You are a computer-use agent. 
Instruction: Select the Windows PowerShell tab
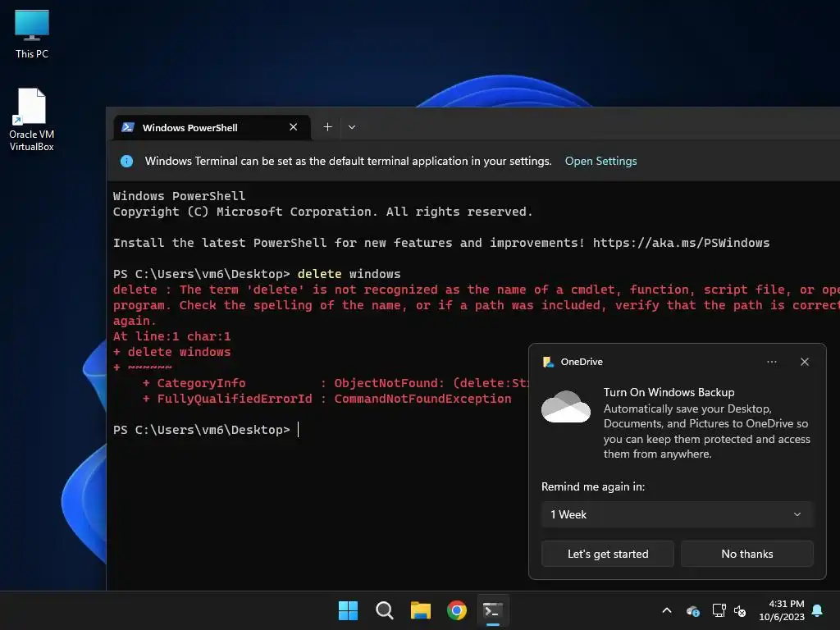(x=212, y=127)
